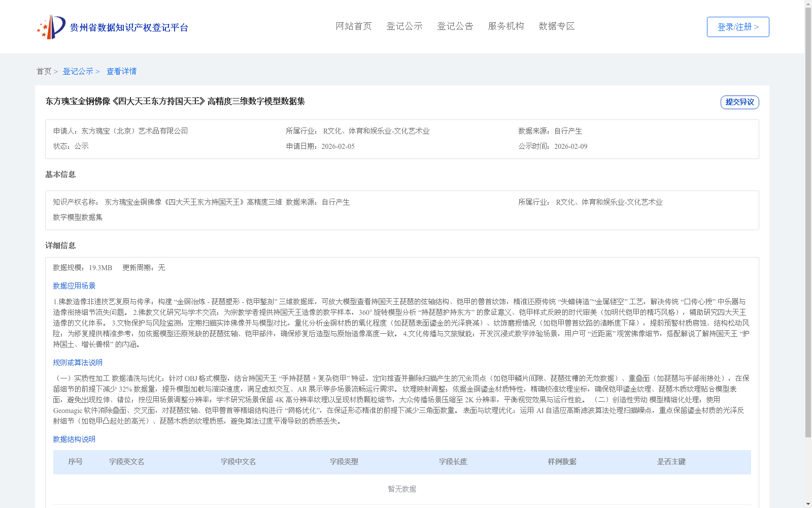Select applicant 东方瑰宝（北京）艺术品有限公司 text
This screenshot has height=508, width=812.
tap(134, 131)
